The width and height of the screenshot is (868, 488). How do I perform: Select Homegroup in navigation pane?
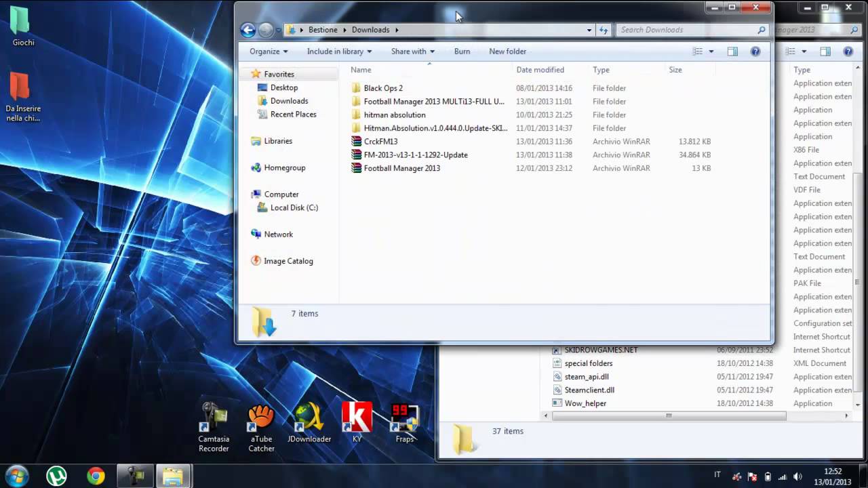pyautogui.click(x=285, y=167)
